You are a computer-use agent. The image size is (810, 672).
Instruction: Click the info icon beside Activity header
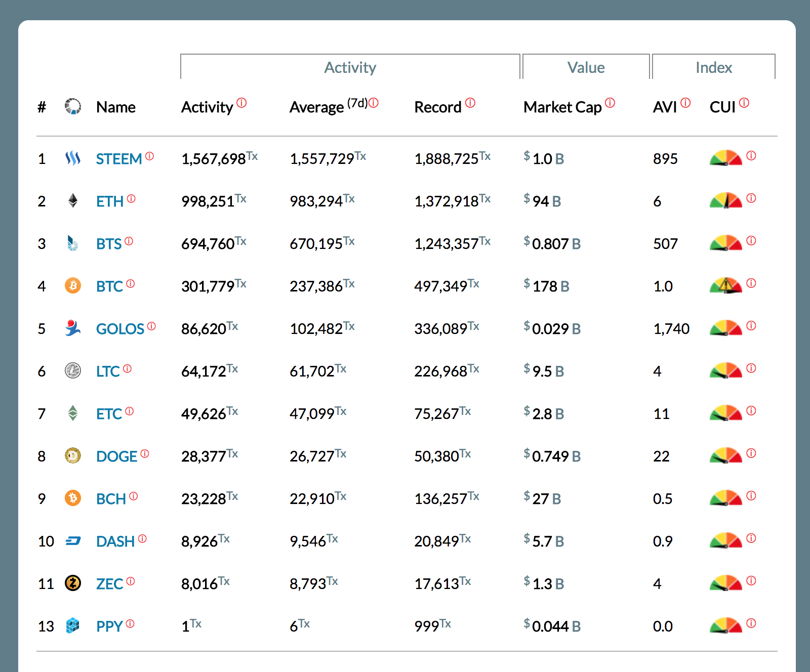[x=241, y=103]
